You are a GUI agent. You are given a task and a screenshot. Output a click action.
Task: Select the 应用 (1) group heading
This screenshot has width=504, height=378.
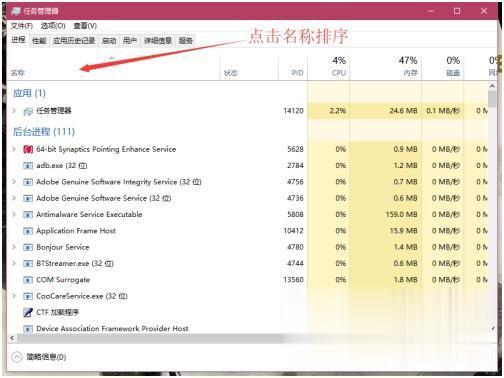pyautogui.click(x=29, y=93)
